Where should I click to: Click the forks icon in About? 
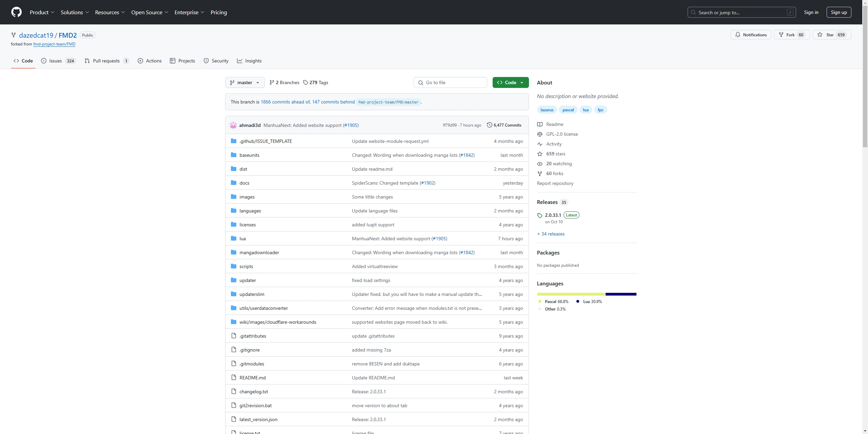[x=540, y=173]
